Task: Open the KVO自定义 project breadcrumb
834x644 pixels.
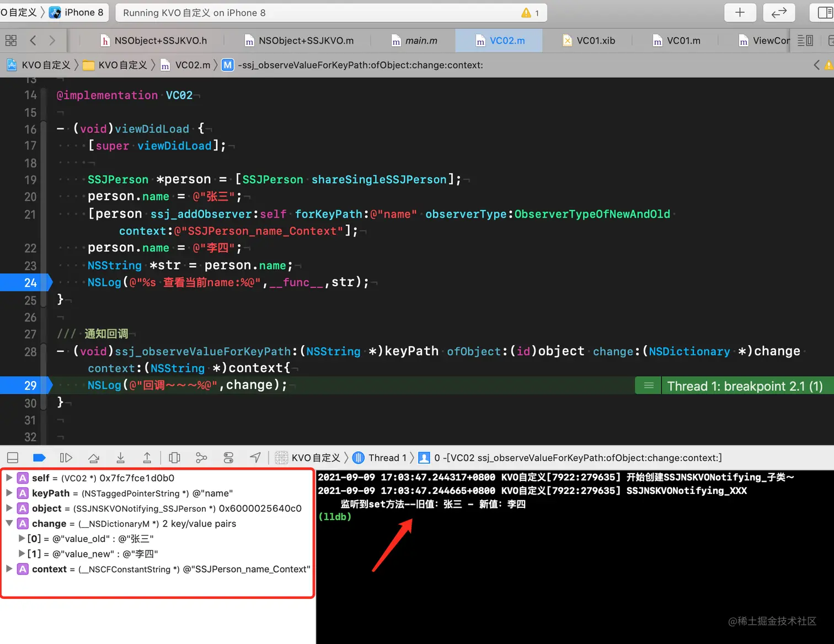Action: 39,65
